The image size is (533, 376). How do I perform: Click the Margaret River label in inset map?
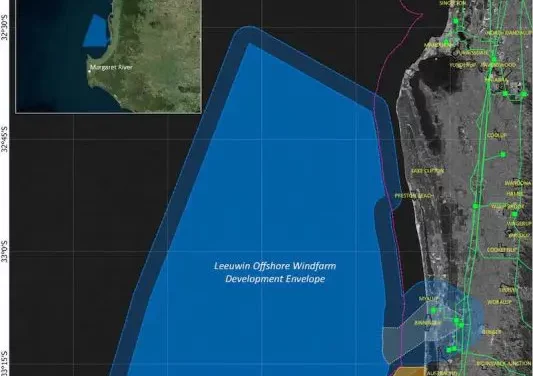[x=111, y=67]
